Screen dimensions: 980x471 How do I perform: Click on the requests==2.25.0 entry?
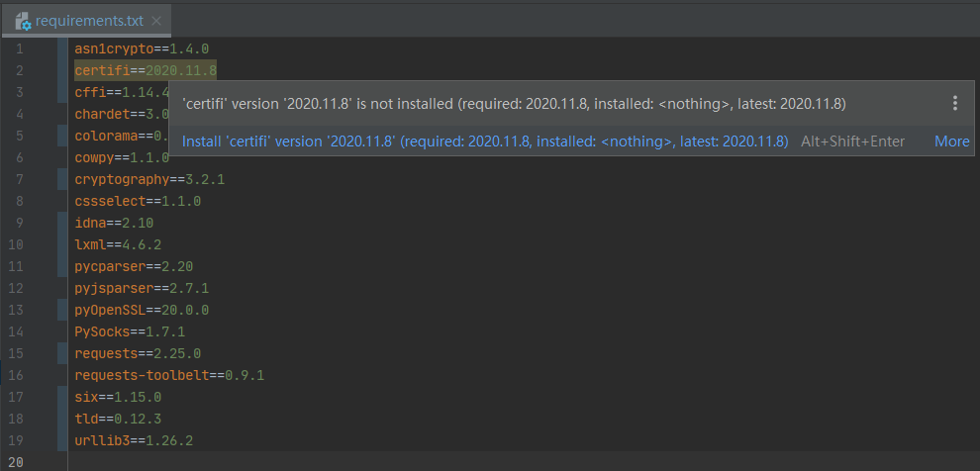[138, 353]
